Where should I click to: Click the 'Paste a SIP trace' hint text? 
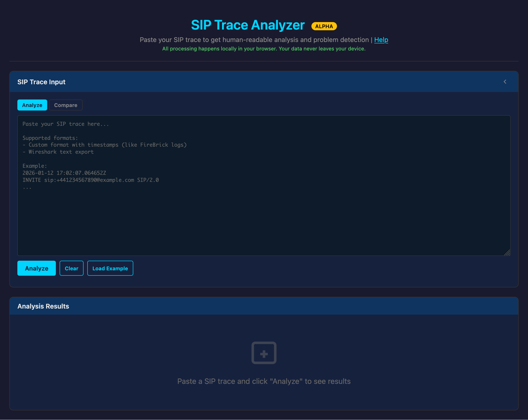click(264, 381)
